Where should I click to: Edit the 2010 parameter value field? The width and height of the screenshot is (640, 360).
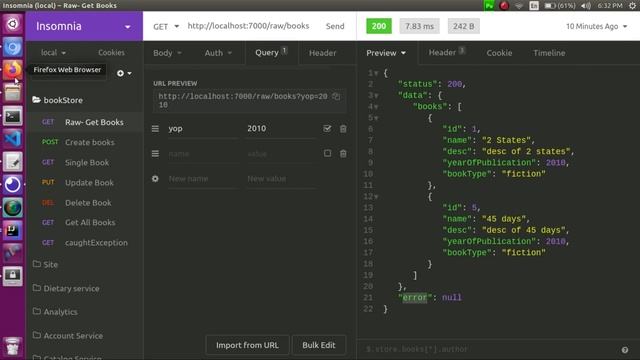(281, 129)
